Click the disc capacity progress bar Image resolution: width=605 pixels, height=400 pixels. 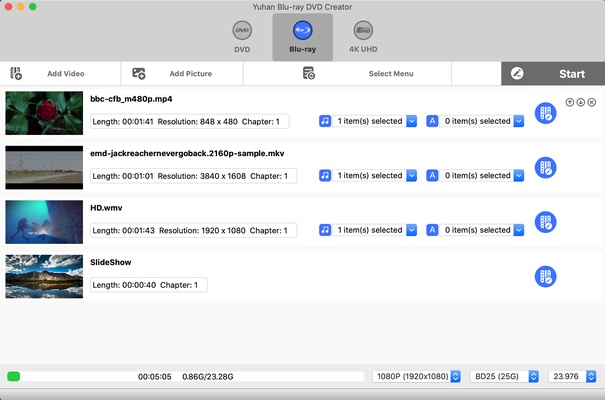coord(185,376)
